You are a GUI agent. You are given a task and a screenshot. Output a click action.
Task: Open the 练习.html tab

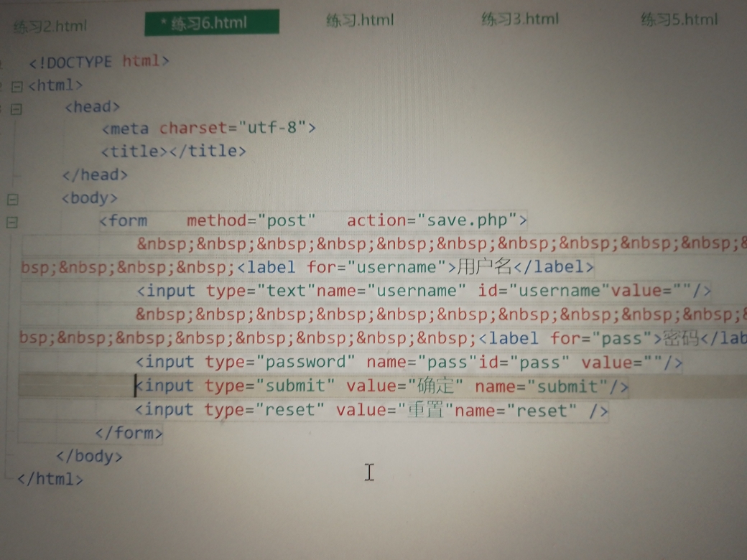[360, 20]
